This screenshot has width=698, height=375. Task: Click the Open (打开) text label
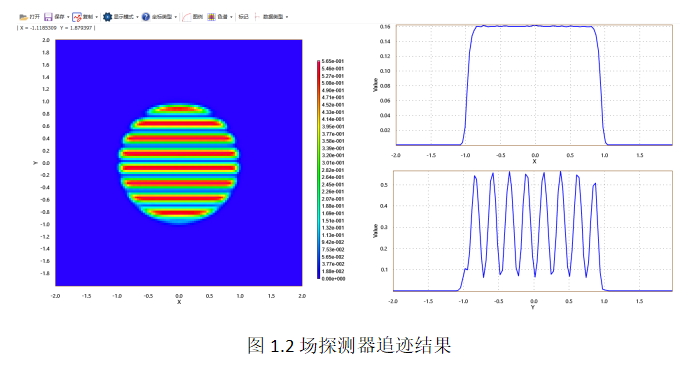[35, 17]
